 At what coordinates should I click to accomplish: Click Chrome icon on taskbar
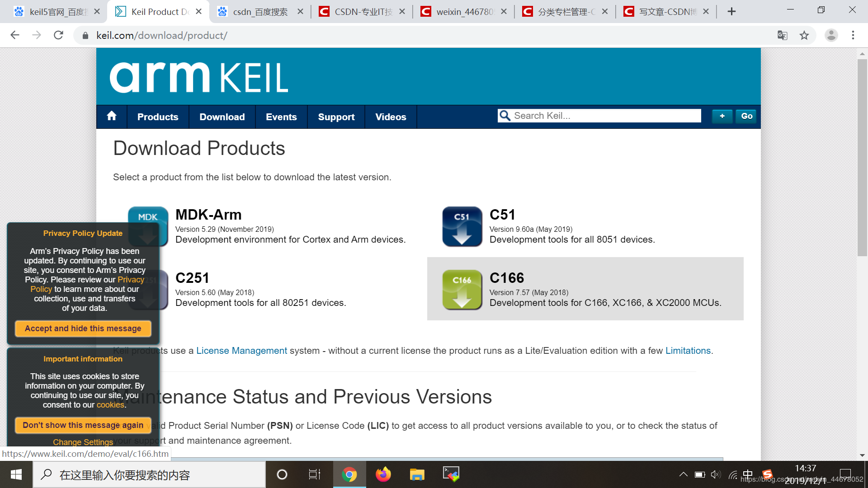pos(349,474)
